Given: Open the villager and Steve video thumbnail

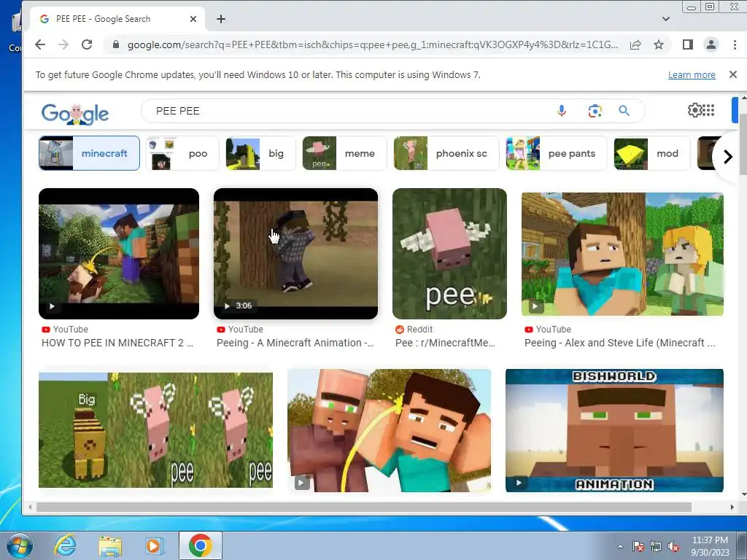Looking at the screenshot, I should tap(390, 430).
